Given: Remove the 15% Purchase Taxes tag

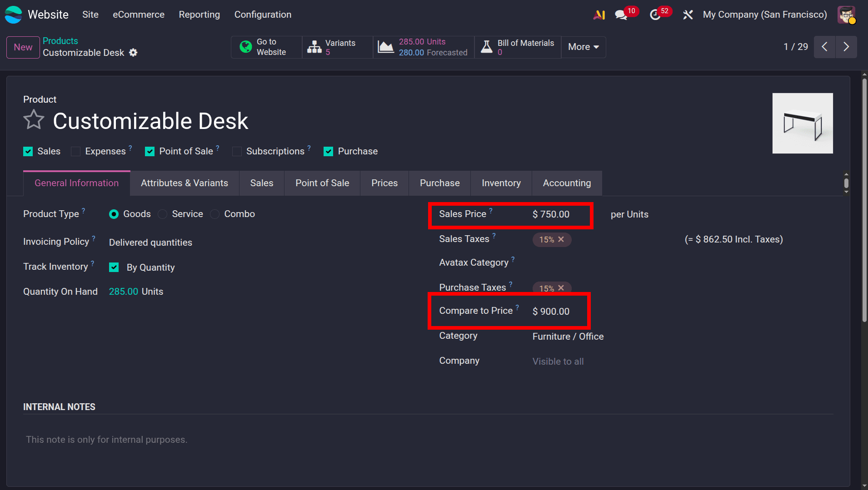Looking at the screenshot, I should (561, 288).
